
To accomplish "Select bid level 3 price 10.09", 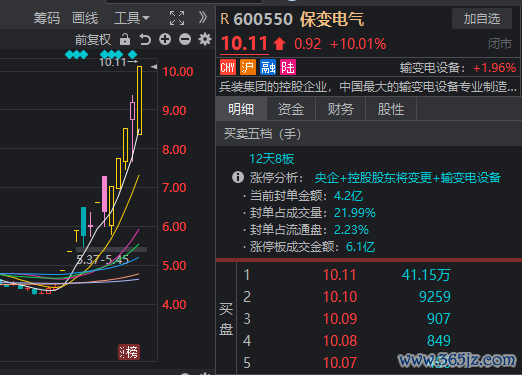I will coord(340,319).
